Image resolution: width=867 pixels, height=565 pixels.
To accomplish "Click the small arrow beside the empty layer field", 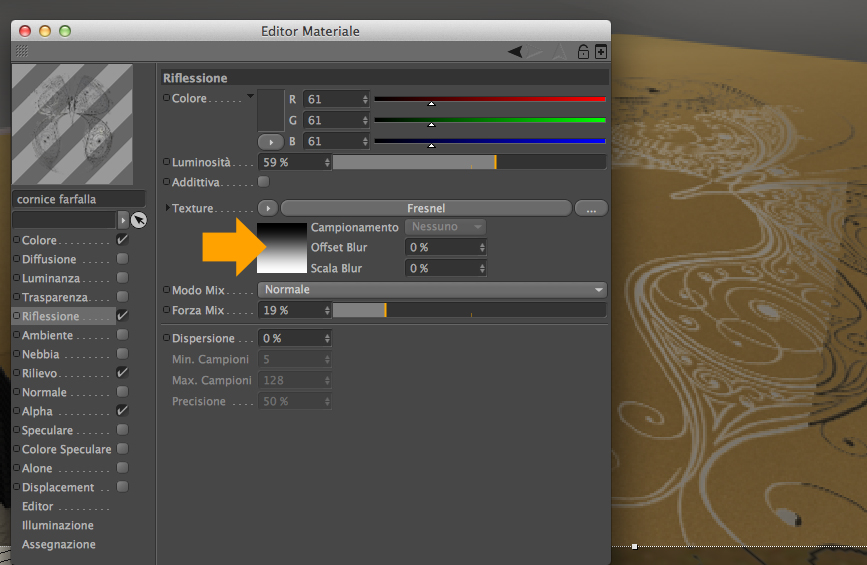I will coord(123,220).
